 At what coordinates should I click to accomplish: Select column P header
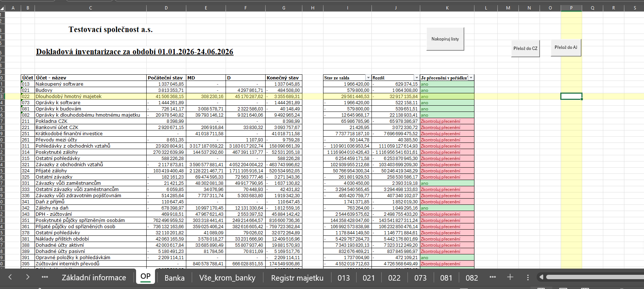(571, 8)
